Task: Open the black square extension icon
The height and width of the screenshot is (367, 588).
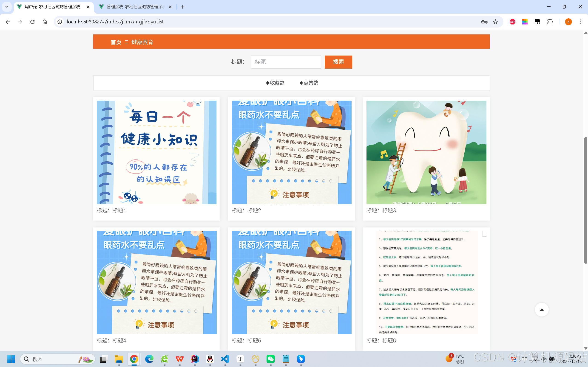Action: (537, 22)
